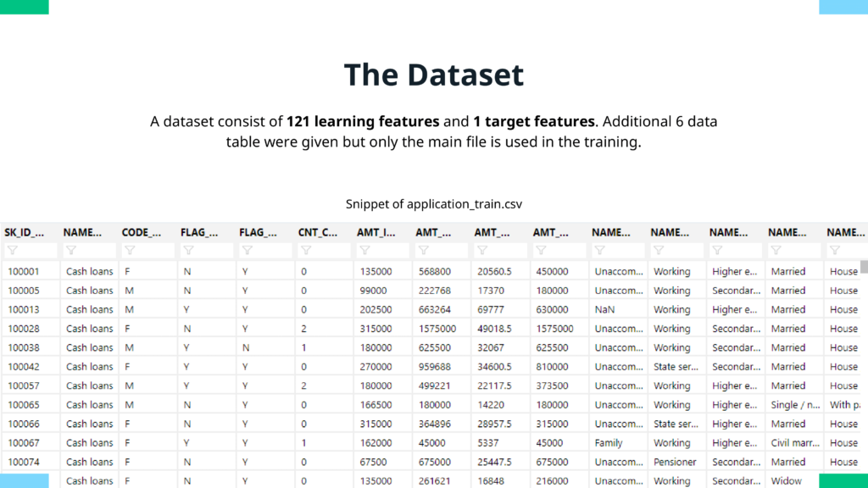The width and height of the screenshot is (868, 488).
Task: Select the Pensioner cell
Action: 675,463
